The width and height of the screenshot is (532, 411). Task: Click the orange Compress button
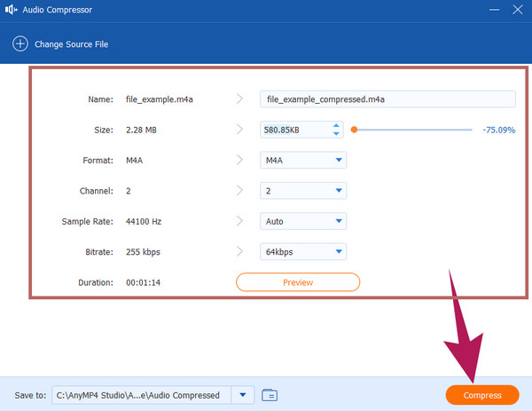click(482, 395)
